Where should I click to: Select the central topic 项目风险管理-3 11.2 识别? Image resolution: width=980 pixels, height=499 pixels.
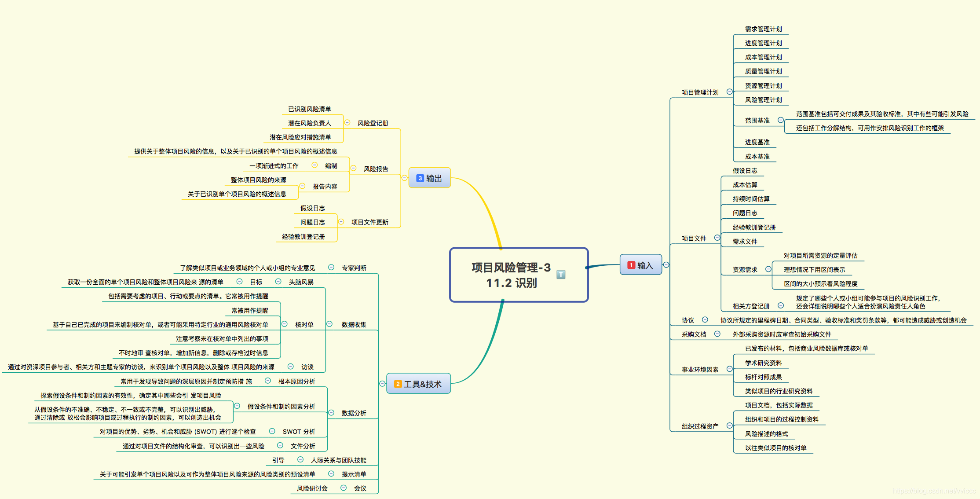(519, 275)
